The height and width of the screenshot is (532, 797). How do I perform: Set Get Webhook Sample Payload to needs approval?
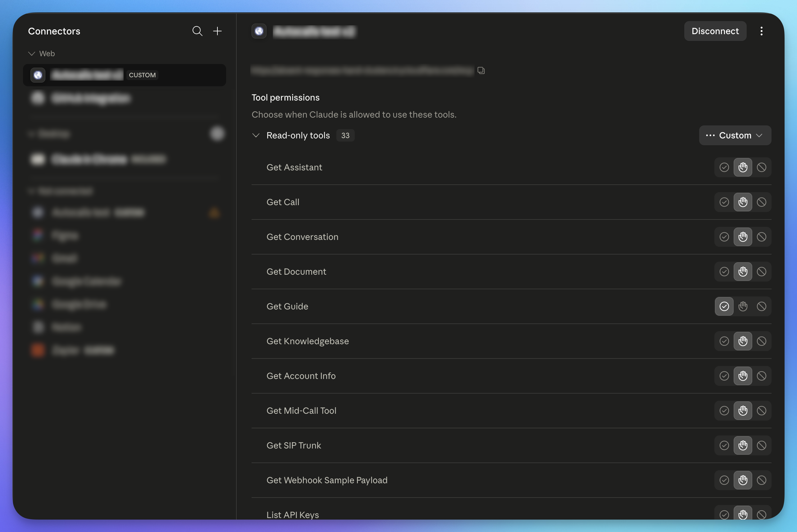pos(743,480)
